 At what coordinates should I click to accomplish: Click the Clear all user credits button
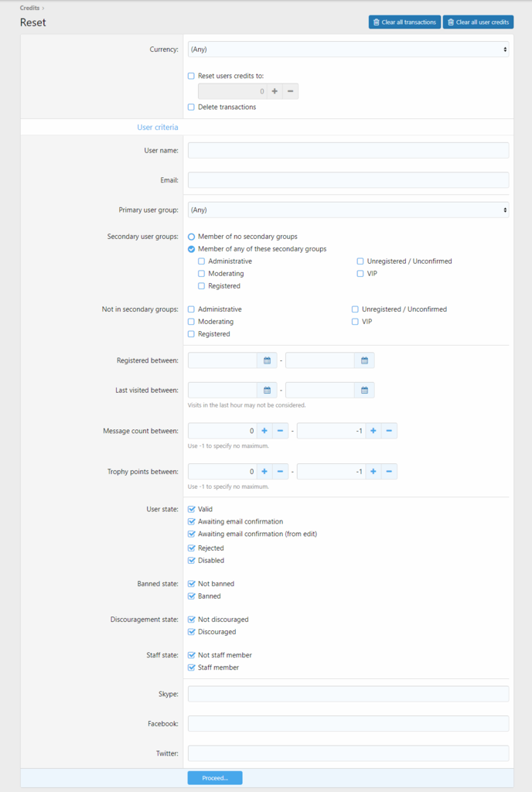click(x=478, y=22)
